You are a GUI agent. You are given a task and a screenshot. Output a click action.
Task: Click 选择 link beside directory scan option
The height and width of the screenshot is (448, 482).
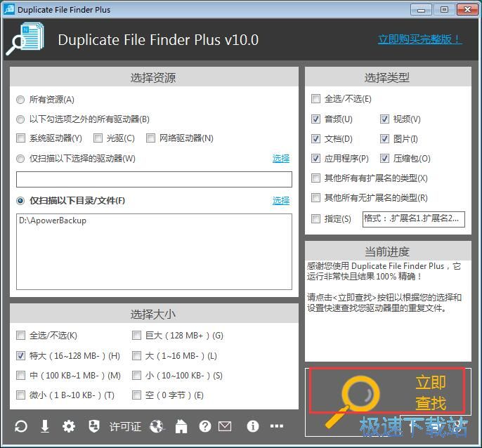(281, 200)
